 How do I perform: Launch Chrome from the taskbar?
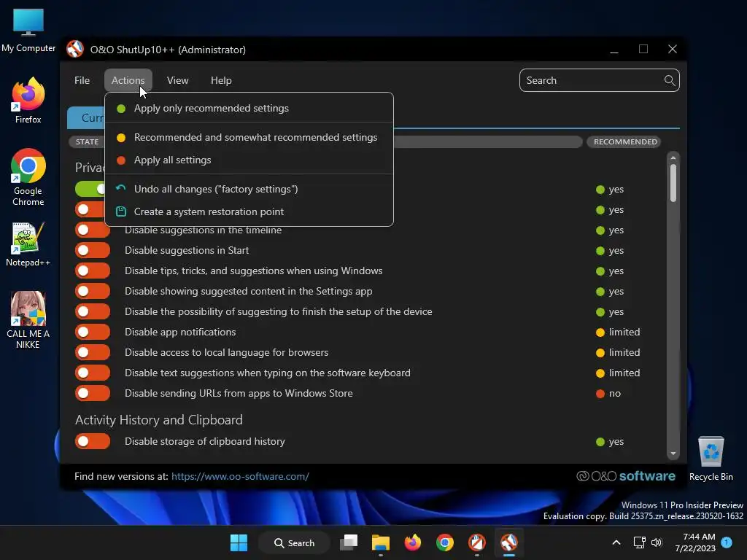pos(445,542)
